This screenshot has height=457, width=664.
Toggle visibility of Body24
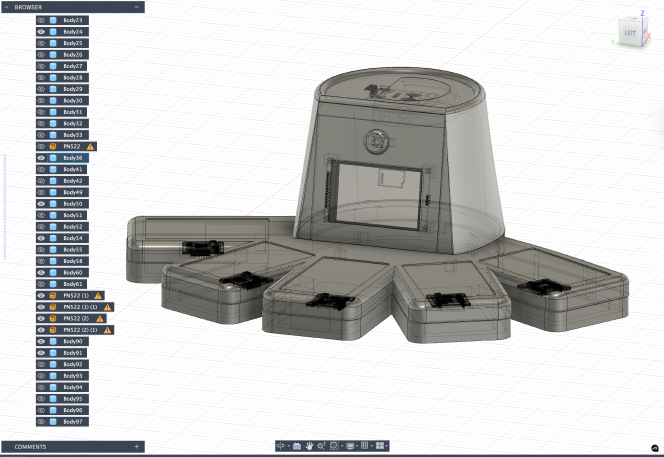[41, 32]
